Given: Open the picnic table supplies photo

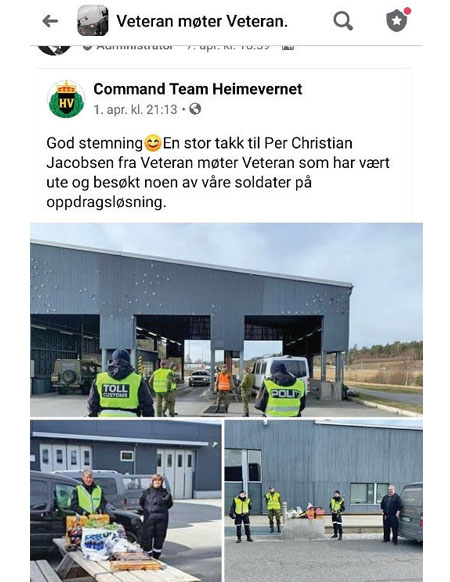Looking at the screenshot, I should tap(126, 501).
